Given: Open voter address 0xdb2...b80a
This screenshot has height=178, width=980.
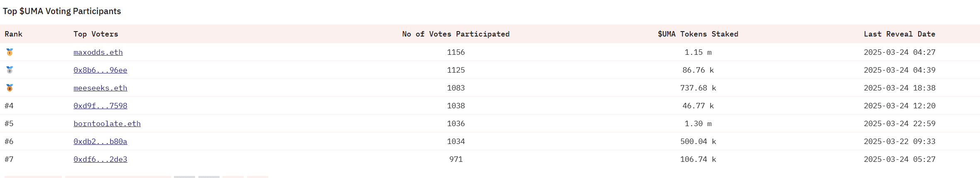Looking at the screenshot, I should pos(100,141).
